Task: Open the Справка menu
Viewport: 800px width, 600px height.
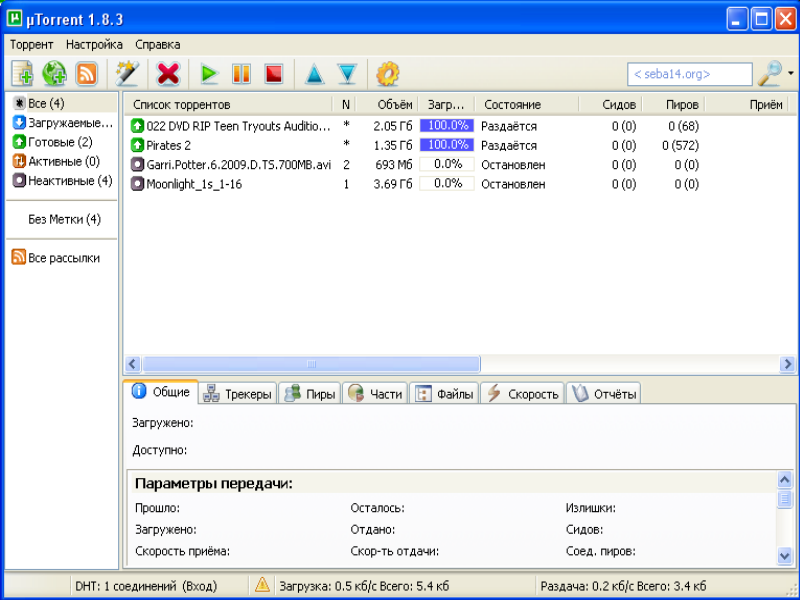Action: click(x=158, y=45)
